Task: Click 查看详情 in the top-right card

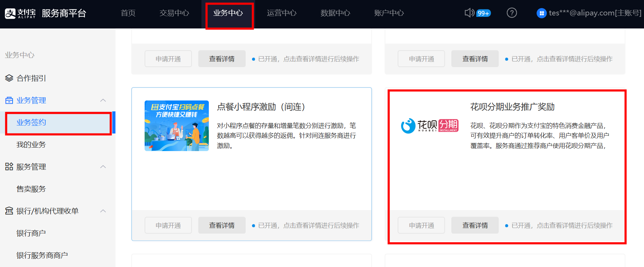Action: (x=475, y=59)
